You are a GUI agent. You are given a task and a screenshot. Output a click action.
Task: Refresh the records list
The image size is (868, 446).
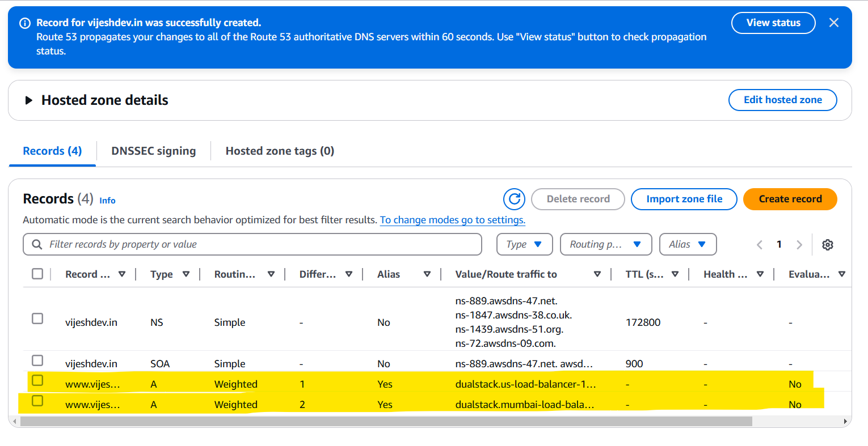click(x=513, y=199)
